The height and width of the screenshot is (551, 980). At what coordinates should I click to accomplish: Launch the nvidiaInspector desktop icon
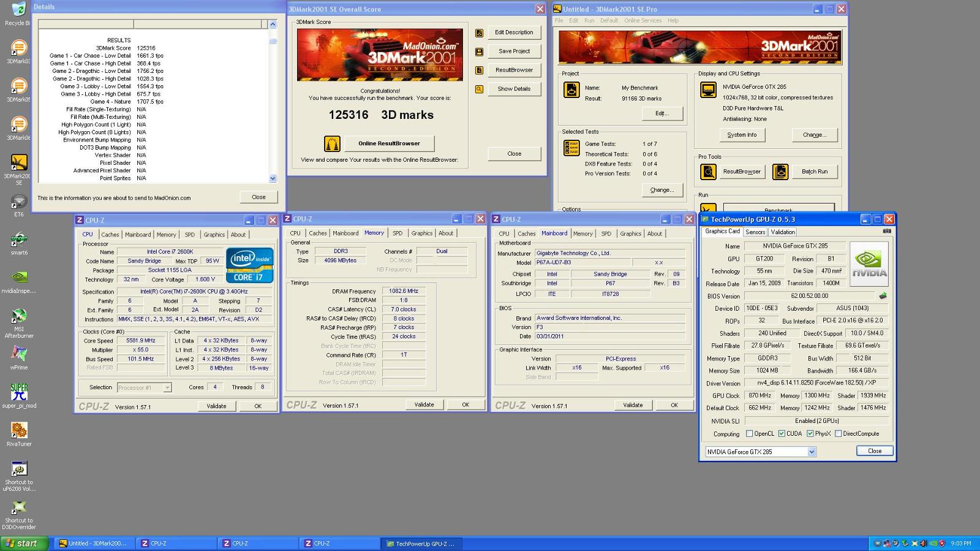[x=19, y=277]
